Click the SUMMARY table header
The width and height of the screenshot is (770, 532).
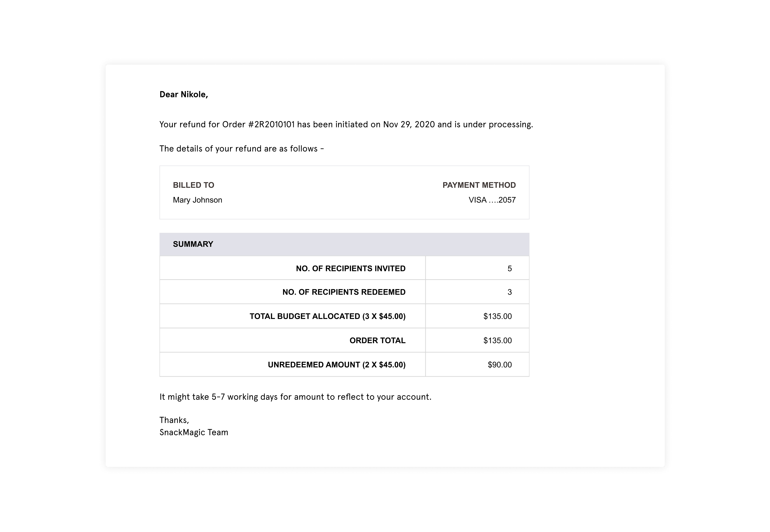tap(193, 244)
